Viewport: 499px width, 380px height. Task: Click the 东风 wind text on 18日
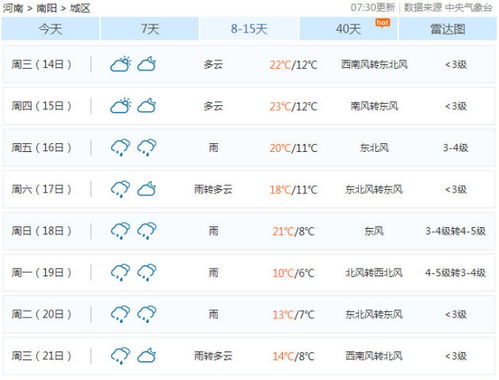click(x=374, y=231)
